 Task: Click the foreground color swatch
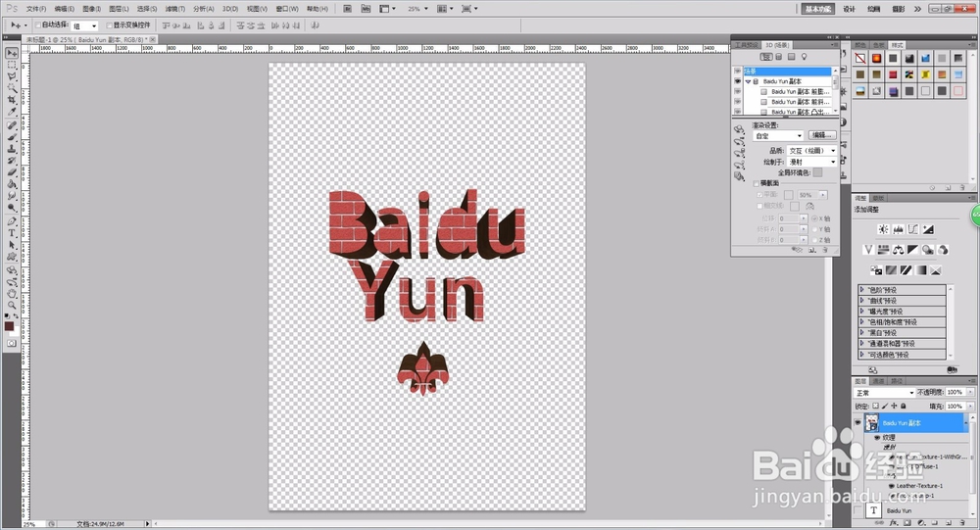coord(9,326)
